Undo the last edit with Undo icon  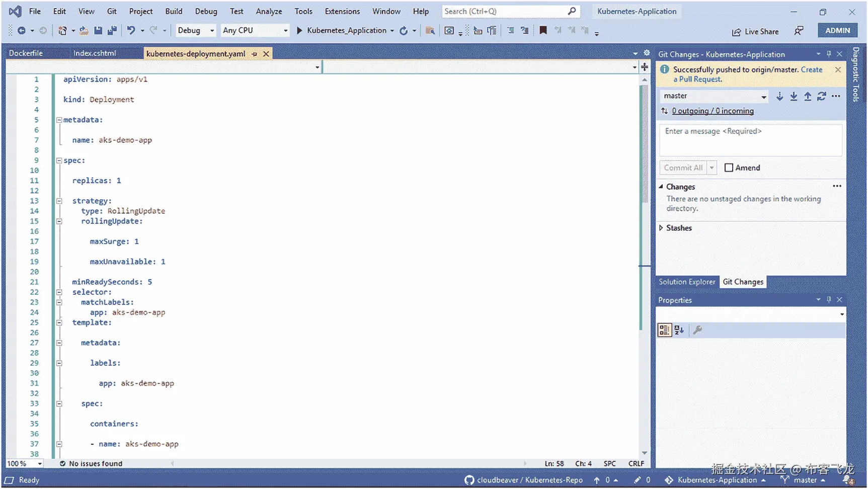click(x=131, y=30)
